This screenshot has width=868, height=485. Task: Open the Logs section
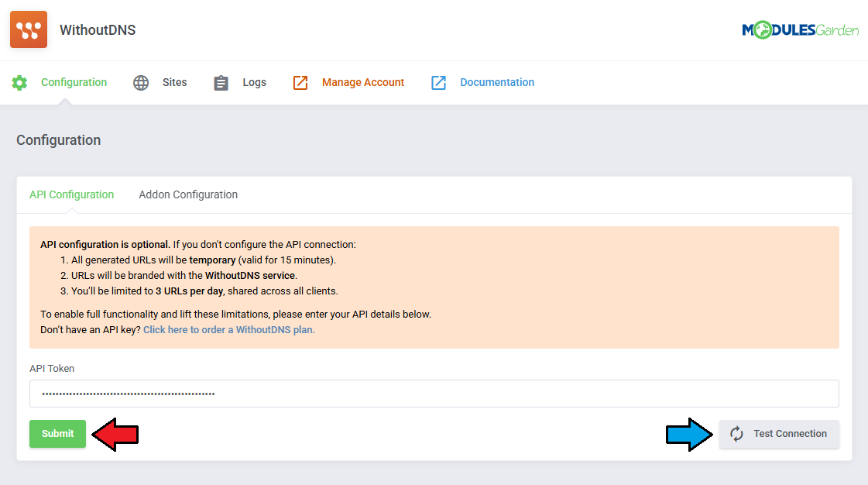coord(254,82)
